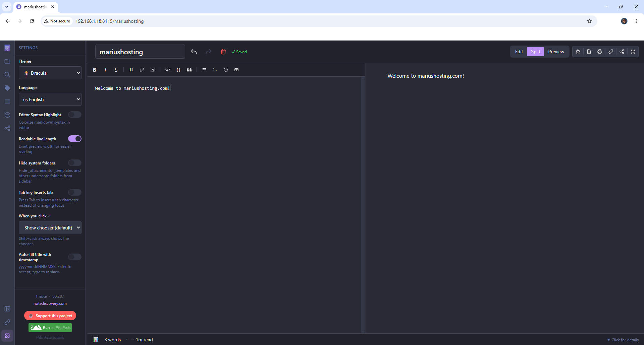This screenshot has width=644, height=345.
Task: Insert a table from the formatting toolbar
Action: (236, 70)
